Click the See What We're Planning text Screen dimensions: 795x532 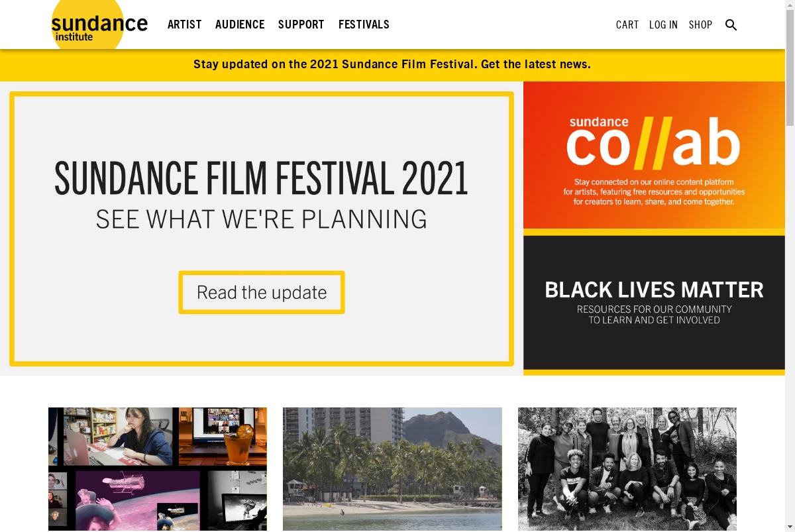261,219
